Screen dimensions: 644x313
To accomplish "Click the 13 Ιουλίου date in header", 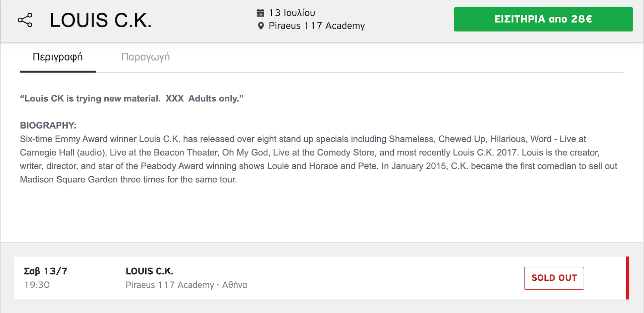I will click(x=292, y=13).
